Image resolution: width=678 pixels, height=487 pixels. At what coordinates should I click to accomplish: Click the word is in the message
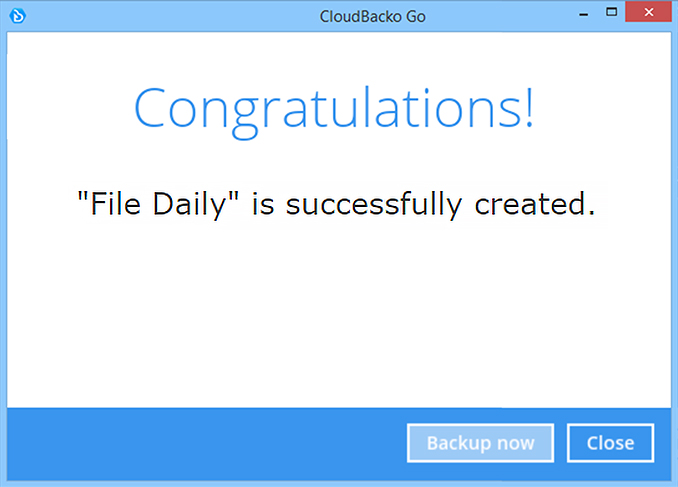click(x=263, y=204)
